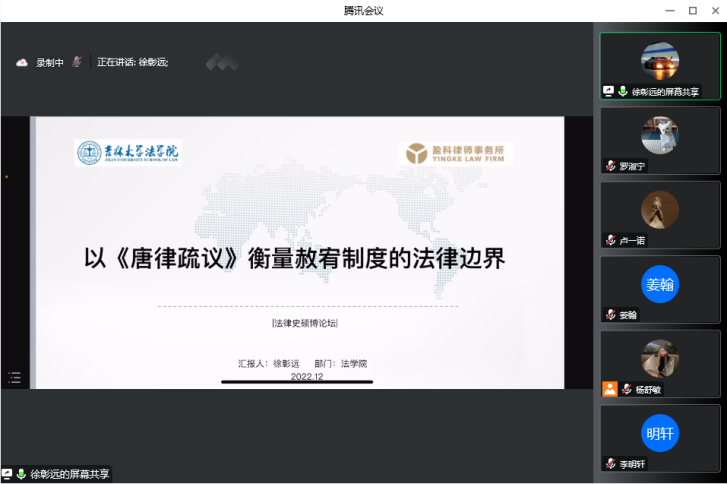Click 李明轩's muted microphone icon
This screenshot has width=727, height=484.
pos(610,464)
